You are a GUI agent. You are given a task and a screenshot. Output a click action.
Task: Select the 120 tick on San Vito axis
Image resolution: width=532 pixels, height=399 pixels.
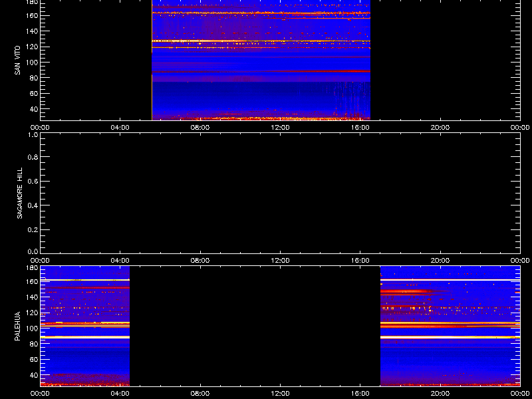click(32, 47)
